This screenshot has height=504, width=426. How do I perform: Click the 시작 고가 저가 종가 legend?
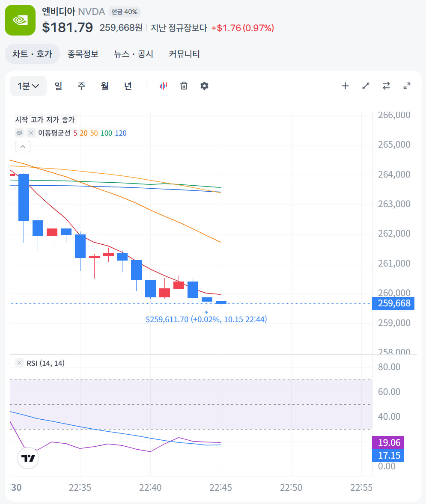[x=45, y=119]
